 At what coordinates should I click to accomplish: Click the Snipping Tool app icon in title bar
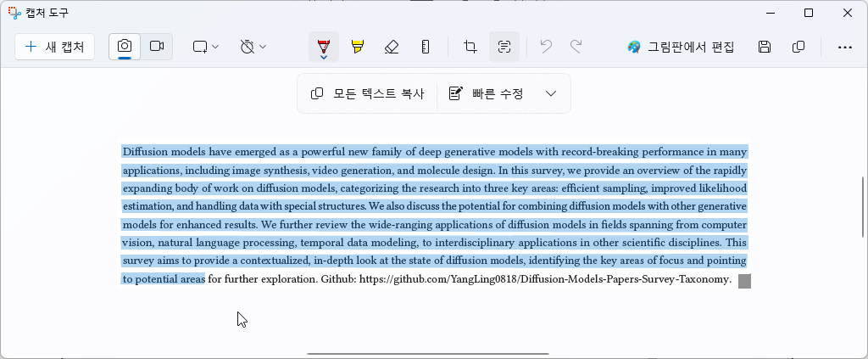(14, 12)
